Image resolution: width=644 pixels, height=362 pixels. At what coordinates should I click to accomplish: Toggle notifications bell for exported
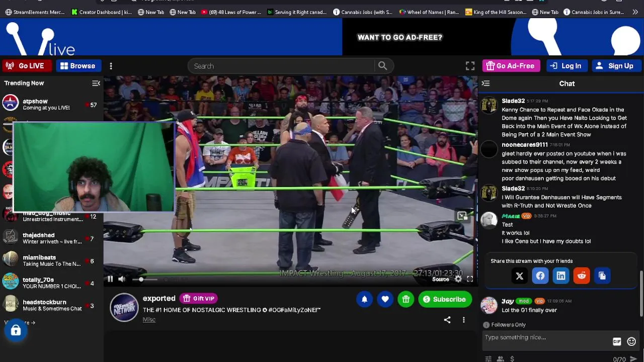364,299
